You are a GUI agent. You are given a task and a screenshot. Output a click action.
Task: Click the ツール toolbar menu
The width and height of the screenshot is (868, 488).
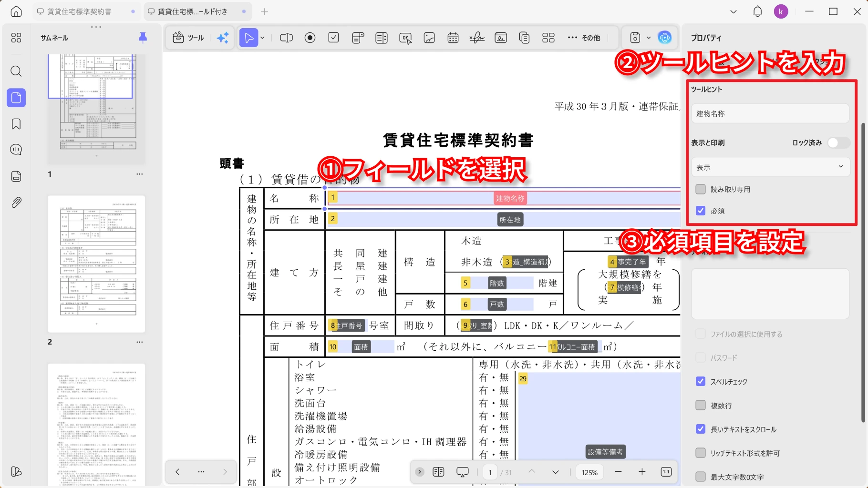click(188, 38)
